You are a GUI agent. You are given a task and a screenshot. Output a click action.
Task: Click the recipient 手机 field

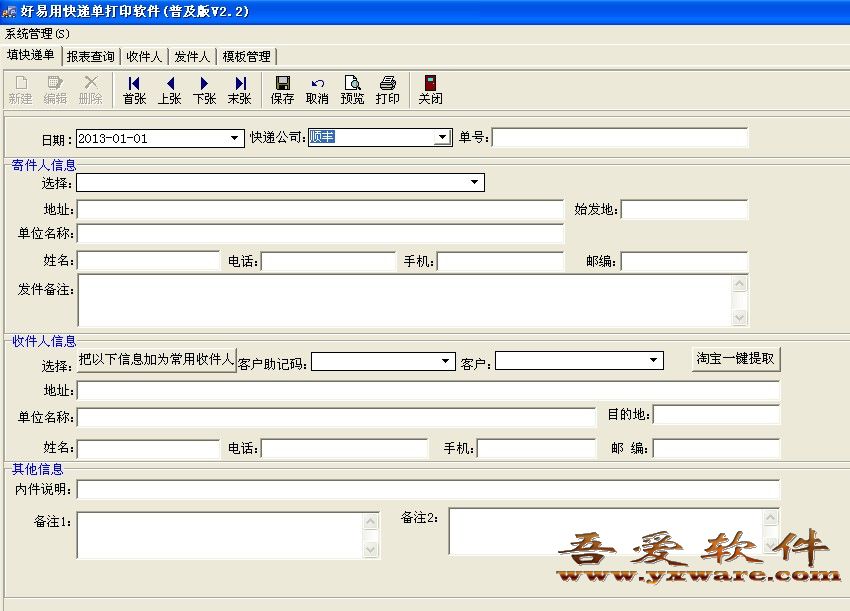[x=537, y=448]
